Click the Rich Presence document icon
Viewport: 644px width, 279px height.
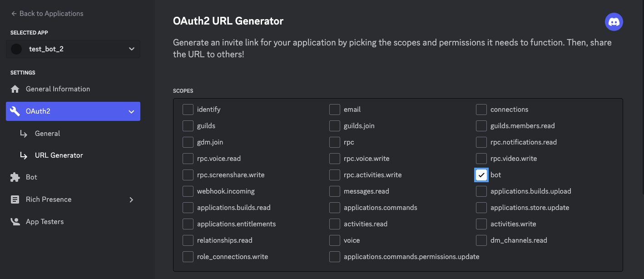coord(15,199)
